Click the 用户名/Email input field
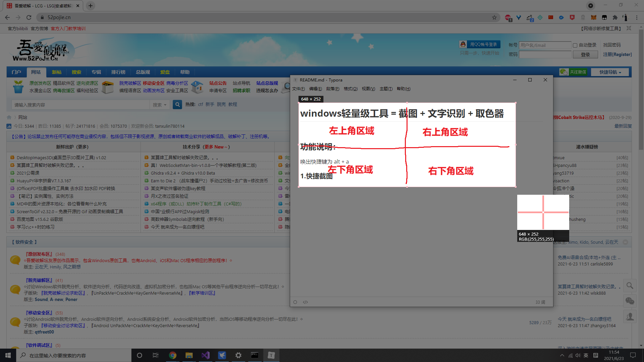This screenshot has height=362, width=644. point(545,45)
